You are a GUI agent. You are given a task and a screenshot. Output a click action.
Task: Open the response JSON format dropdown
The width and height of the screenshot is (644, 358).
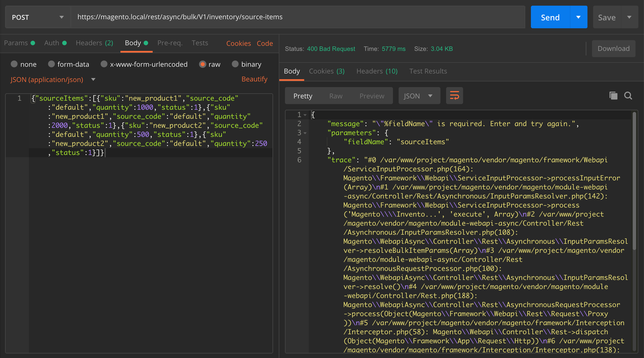(419, 96)
